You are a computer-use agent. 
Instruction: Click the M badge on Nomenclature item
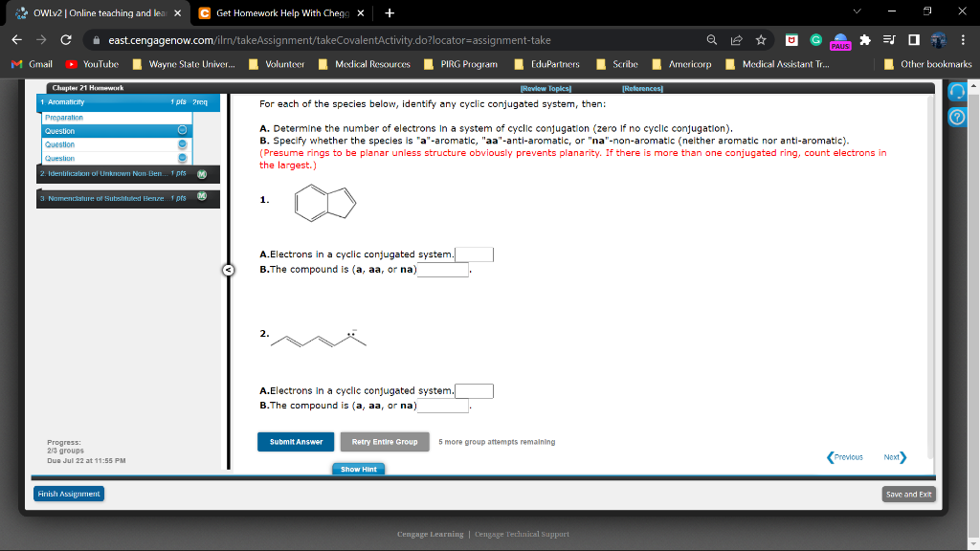click(x=202, y=196)
